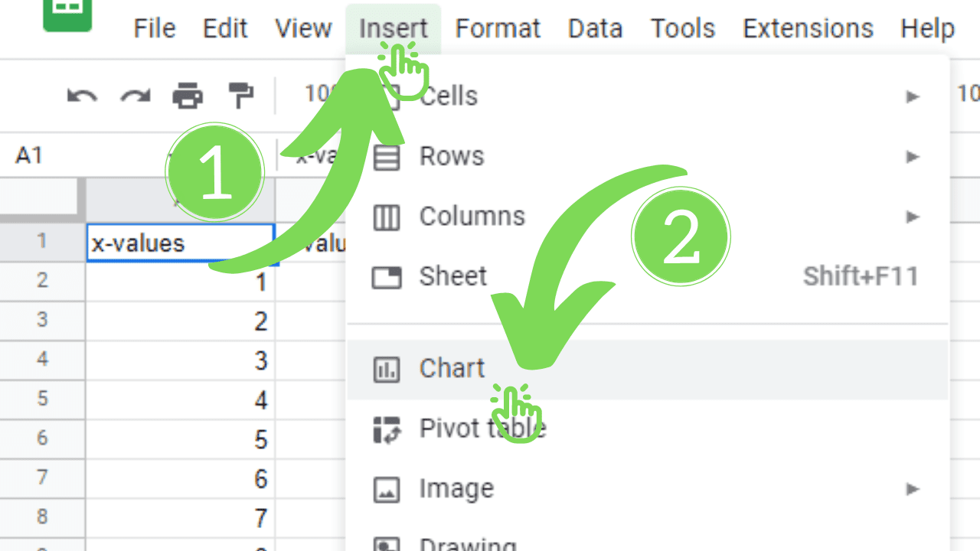
Task: Click the Sheet menu item icon
Action: pyautogui.click(x=387, y=276)
